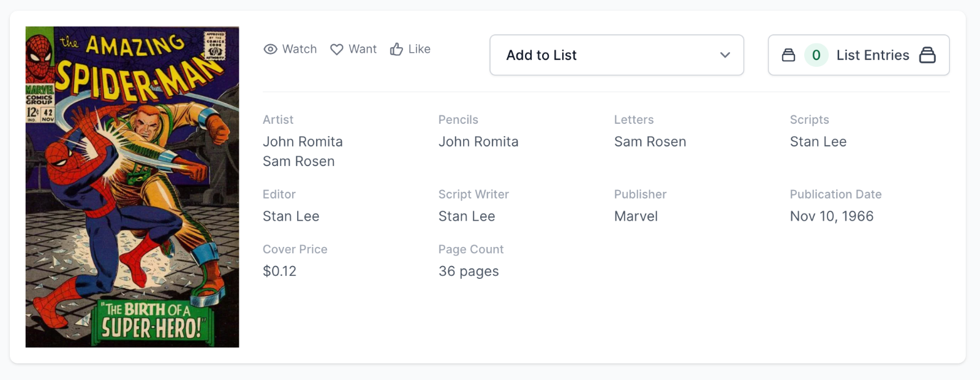Image resolution: width=980 pixels, height=380 pixels.
Task: Click Stan Lee under Scripts
Action: tap(818, 142)
